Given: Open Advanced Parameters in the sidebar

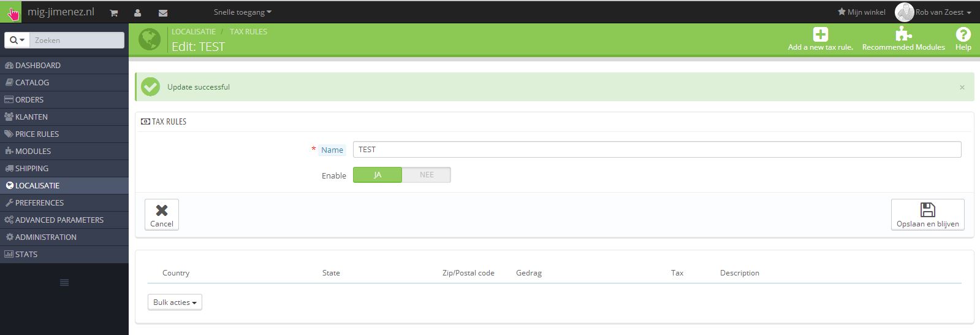Looking at the screenshot, I should (x=64, y=220).
